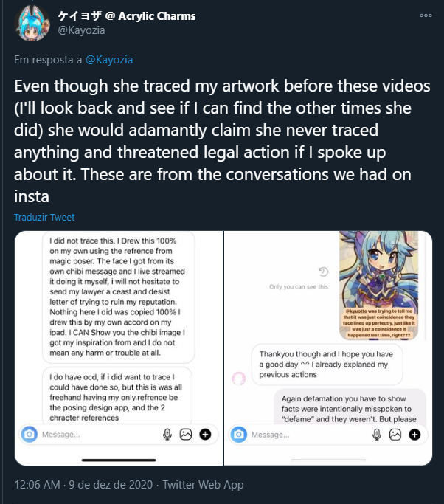Click camera icon in right chat screenshot
Viewport: 444px width, 504px height.
click(239, 435)
